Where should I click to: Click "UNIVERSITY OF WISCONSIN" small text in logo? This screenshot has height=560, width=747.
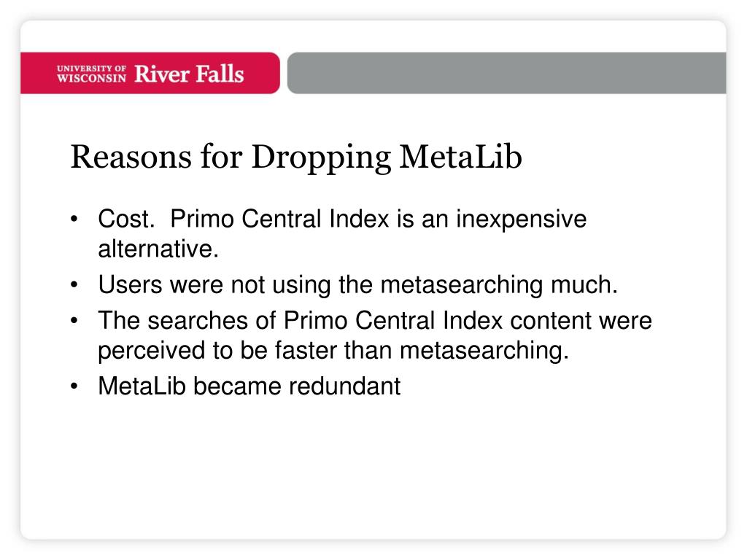[x=91, y=74]
